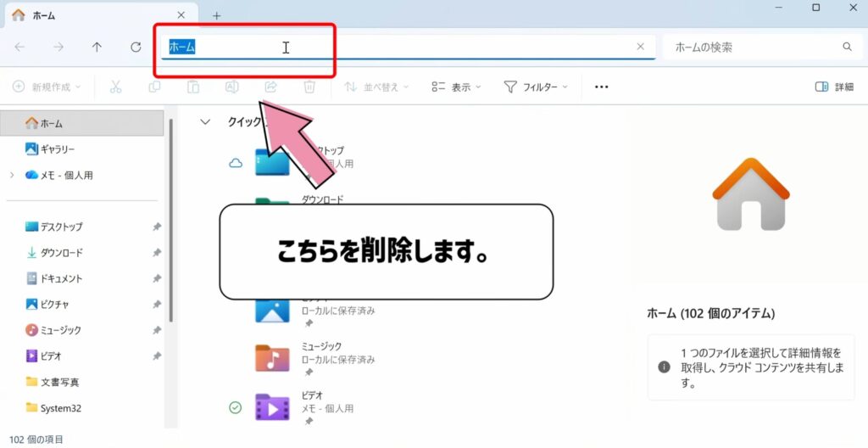
Task: Click the Forward navigation arrow
Action: click(x=58, y=48)
